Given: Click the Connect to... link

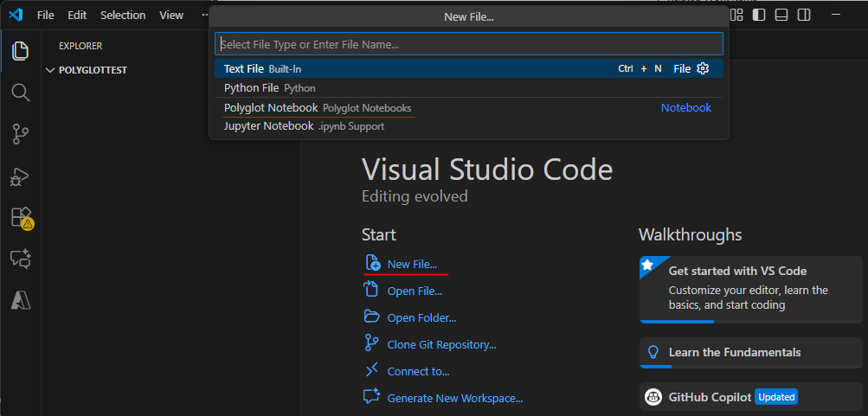Looking at the screenshot, I should coord(418,371).
